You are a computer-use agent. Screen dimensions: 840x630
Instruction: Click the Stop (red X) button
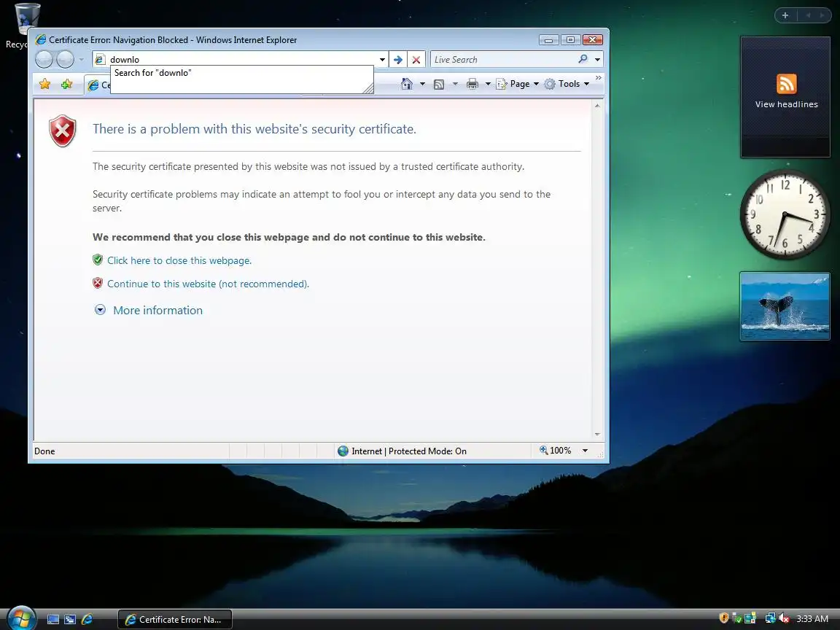416,60
